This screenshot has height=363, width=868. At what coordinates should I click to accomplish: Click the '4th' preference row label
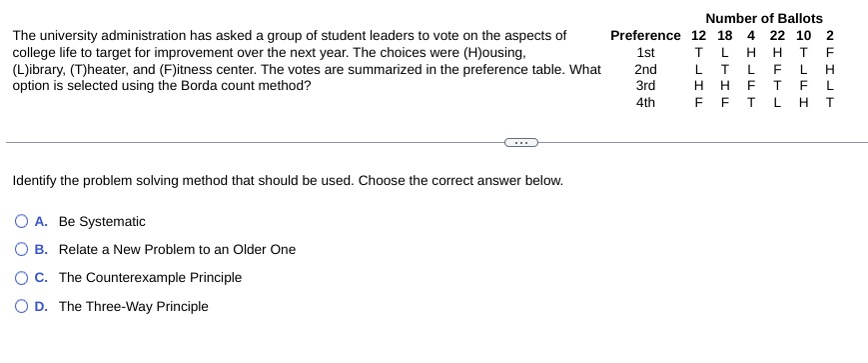coord(645,102)
